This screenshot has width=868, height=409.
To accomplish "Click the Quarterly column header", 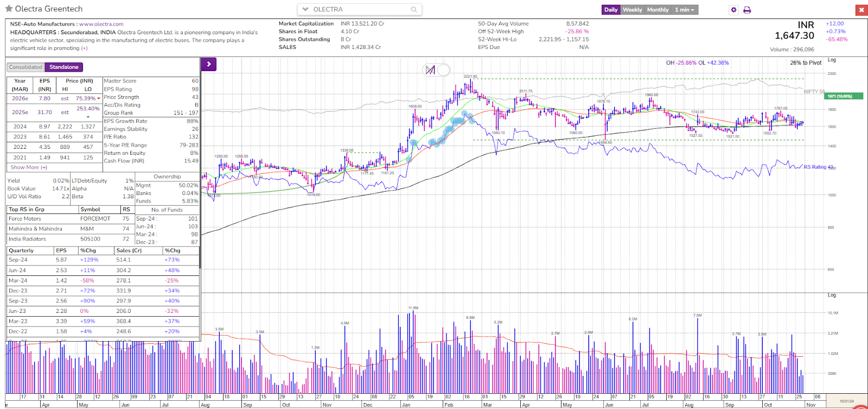I will (x=21, y=251).
